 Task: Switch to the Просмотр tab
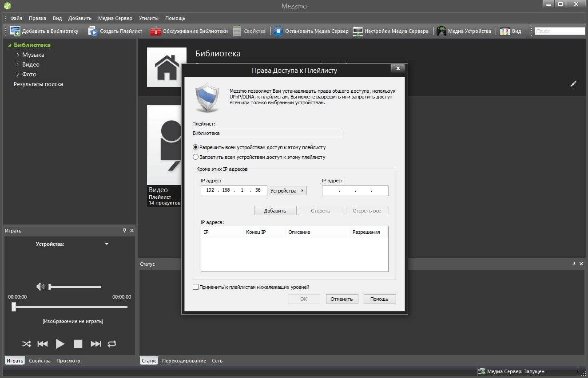(68, 361)
